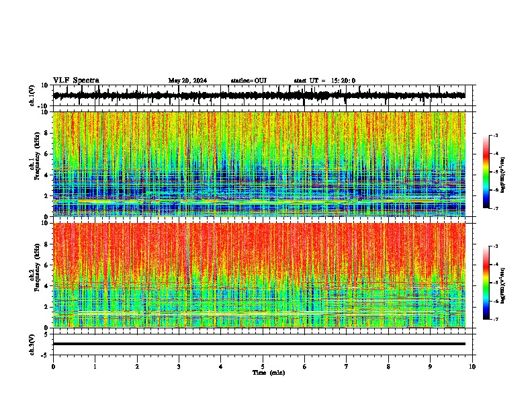Click the ch.1 "Frequency (kHz)" axis label
The width and height of the screenshot is (532, 411).
(37, 156)
